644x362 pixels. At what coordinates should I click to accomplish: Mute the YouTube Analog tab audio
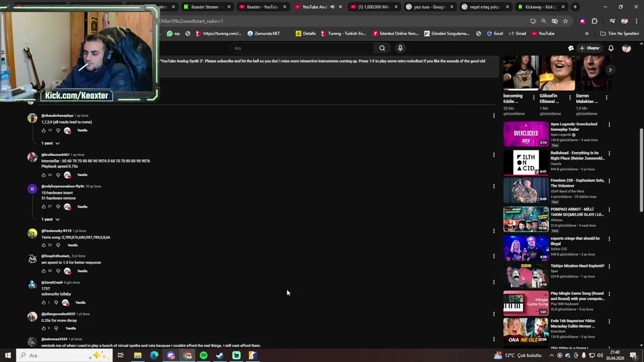pos(332,7)
